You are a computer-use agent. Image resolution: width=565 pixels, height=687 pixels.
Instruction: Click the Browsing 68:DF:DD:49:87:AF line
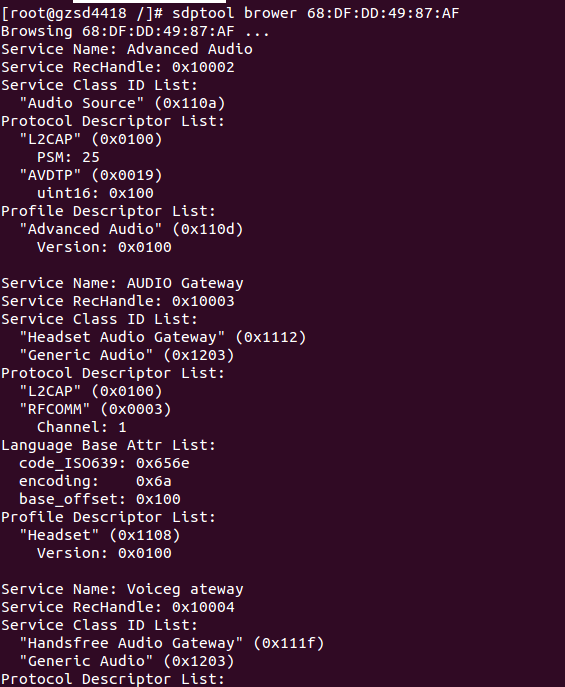(x=135, y=31)
